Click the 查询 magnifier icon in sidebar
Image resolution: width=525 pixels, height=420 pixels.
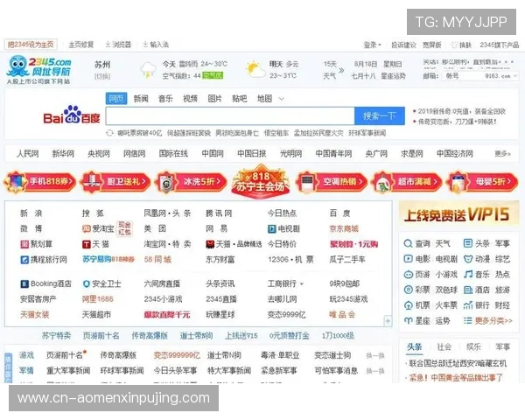(408, 243)
